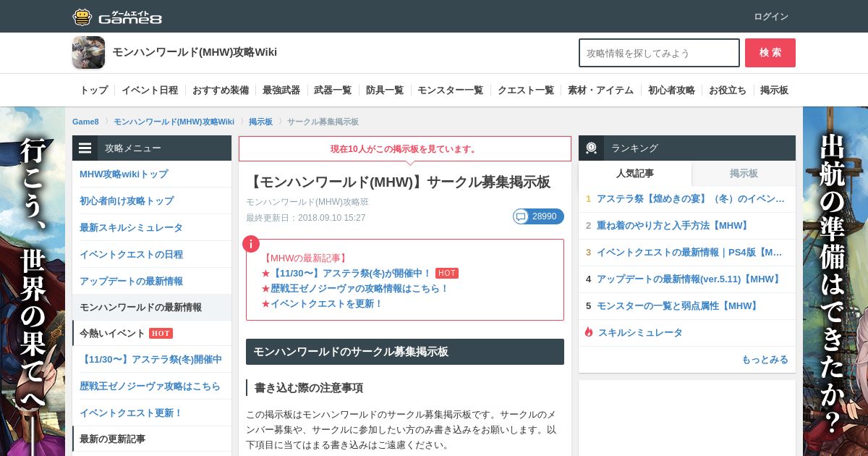The width and height of the screenshot is (868, 456).
Task: Open ranking 3 イベントクエストの最新情報
Action: (x=687, y=253)
